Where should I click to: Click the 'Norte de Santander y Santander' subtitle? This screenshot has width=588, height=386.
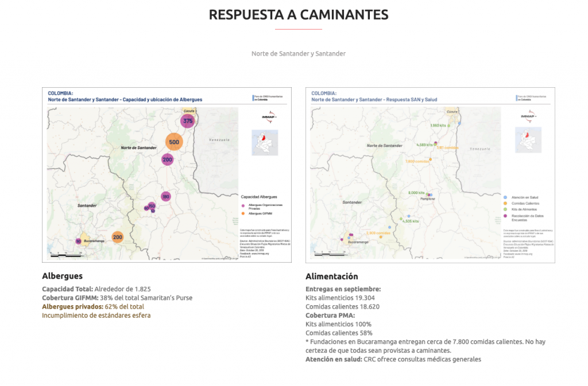299,53
